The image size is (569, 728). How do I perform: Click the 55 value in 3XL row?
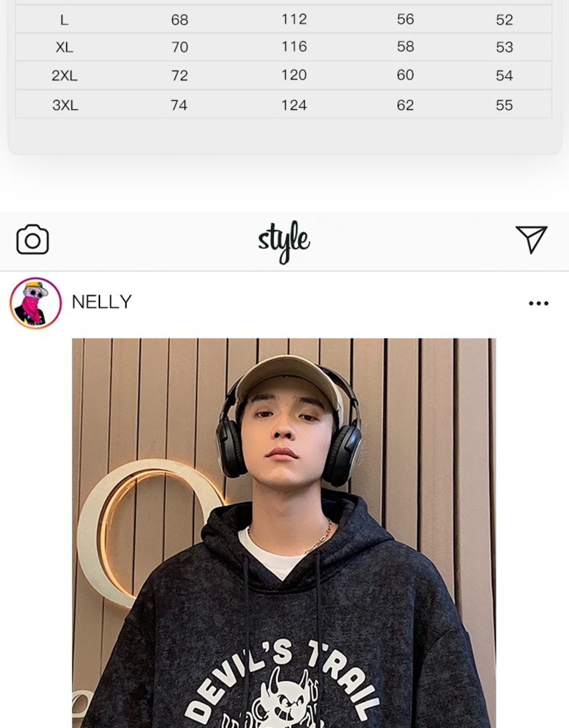click(505, 105)
